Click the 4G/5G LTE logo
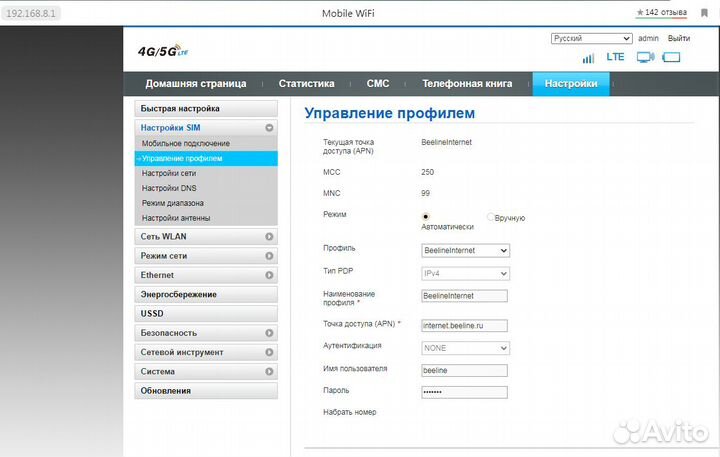This screenshot has height=457, width=720. tap(163, 51)
